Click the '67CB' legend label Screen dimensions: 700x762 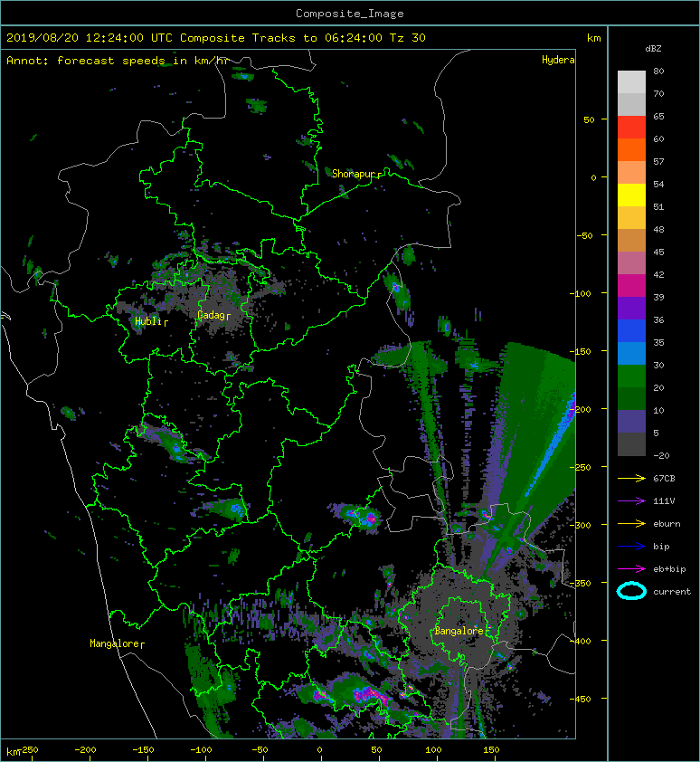tap(664, 478)
